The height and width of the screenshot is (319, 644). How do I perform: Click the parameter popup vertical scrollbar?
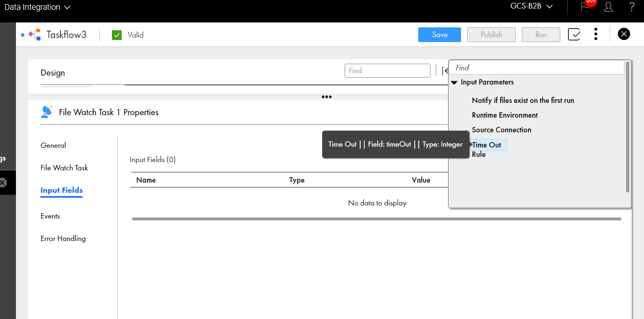coord(628,127)
